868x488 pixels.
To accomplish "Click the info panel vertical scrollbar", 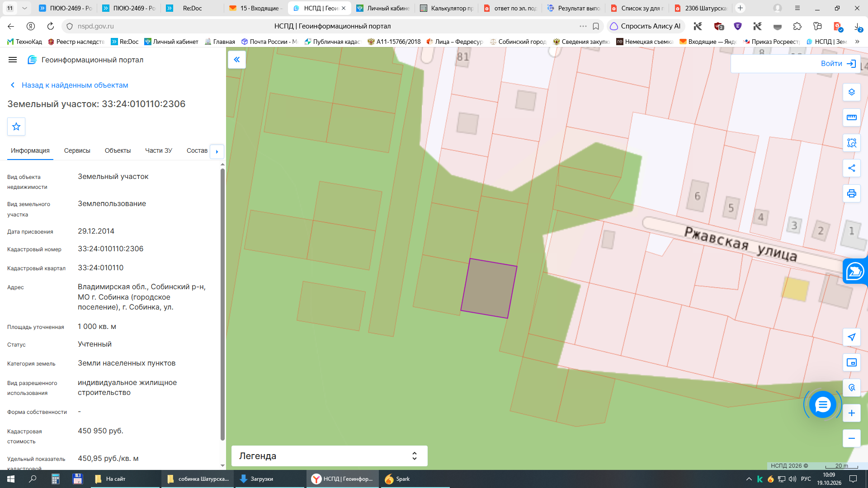I will click(222, 304).
